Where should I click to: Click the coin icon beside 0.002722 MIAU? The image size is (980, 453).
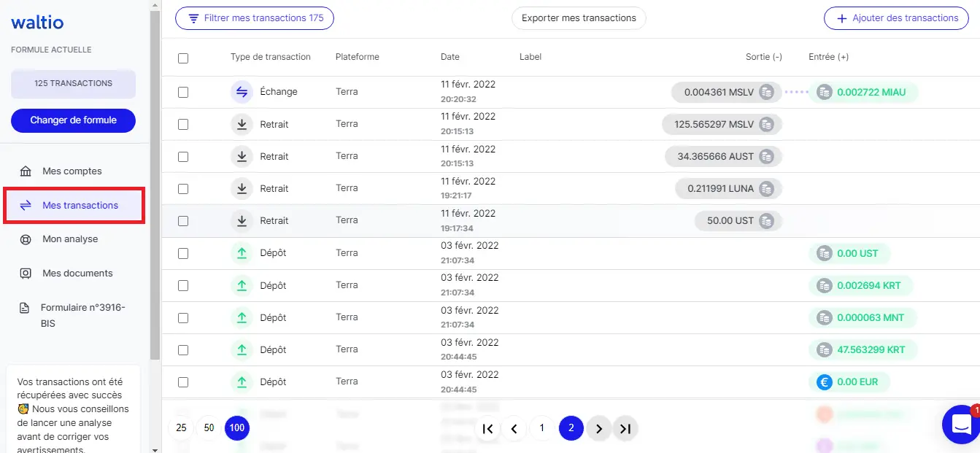tap(824, 93)
